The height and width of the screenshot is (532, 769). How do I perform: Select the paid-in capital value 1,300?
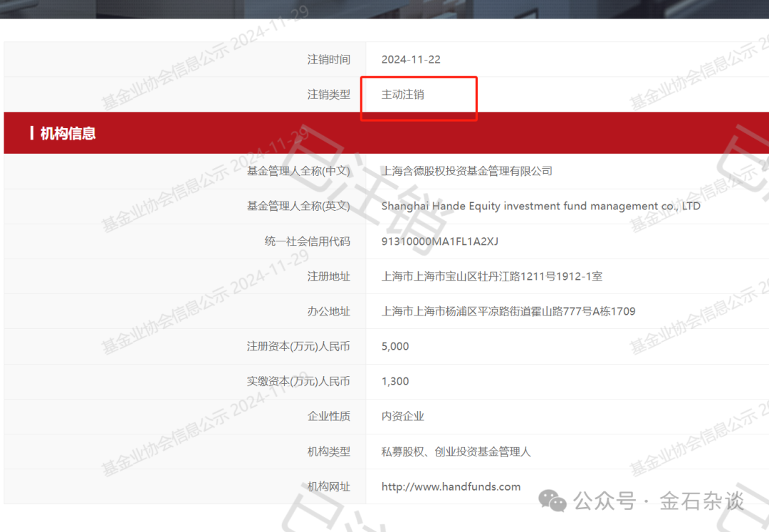click(394, 381)
